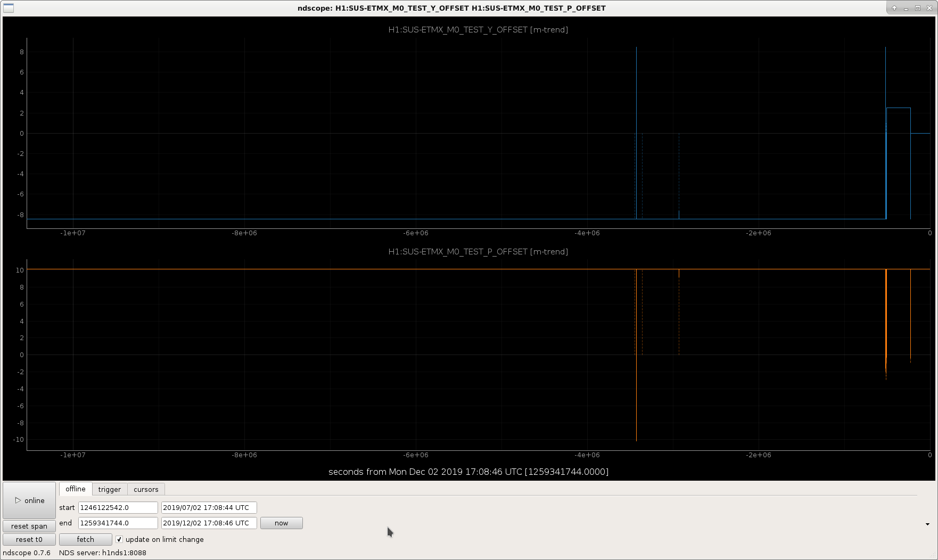
Task: Click the -4e+06 tick under the top plot
Action: click(x=587, y=233)
